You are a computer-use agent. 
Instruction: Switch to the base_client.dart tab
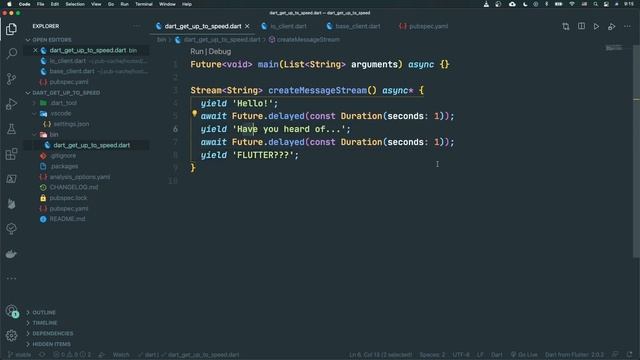point(358,26)
